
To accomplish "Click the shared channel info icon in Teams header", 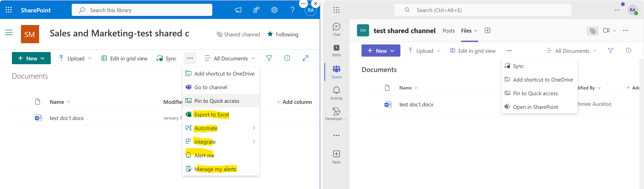I will [593, 31].
